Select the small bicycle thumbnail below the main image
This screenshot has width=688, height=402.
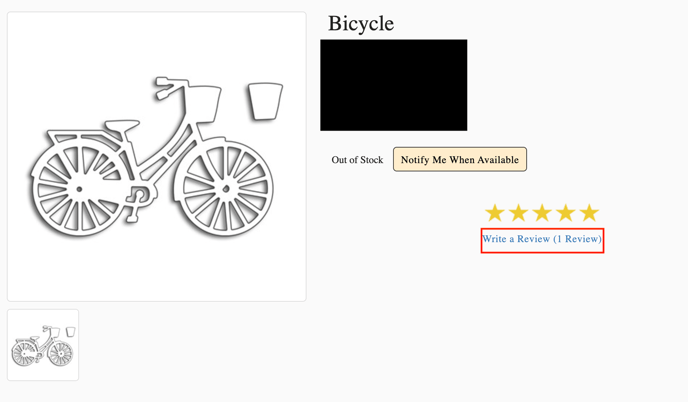tap(43, 345)
